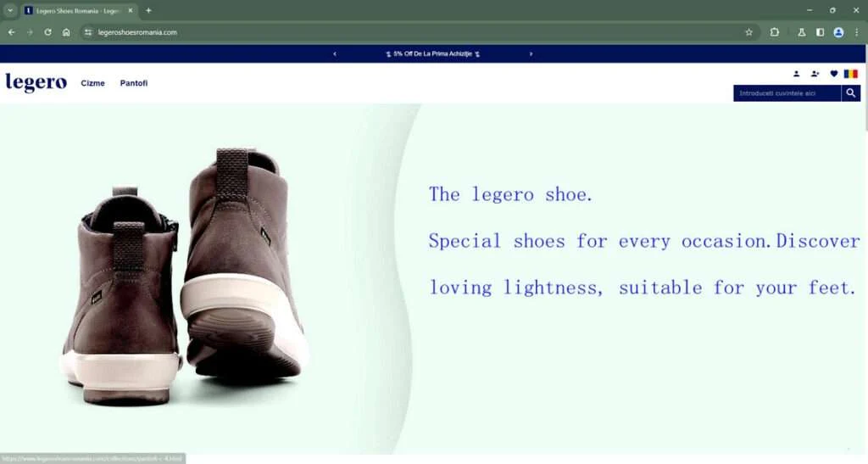
Task: Show next promo banner message
Action: [x=531, y=53]
